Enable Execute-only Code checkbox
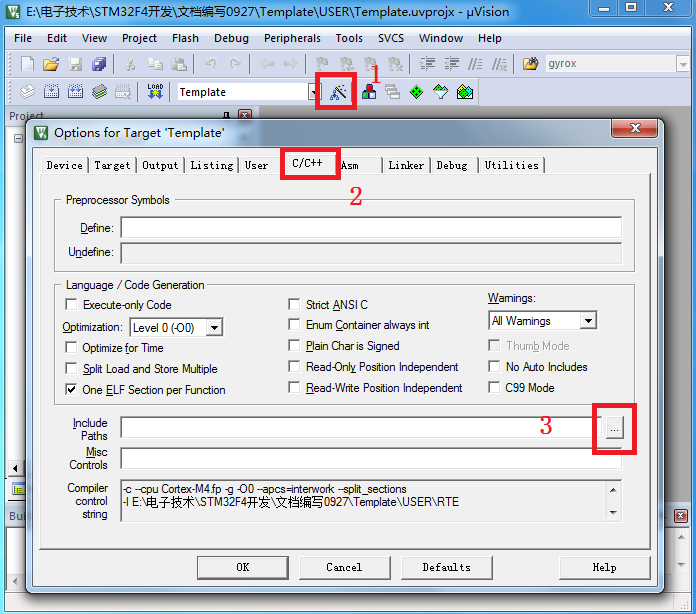Screen dimensions: 696x614 71,305
